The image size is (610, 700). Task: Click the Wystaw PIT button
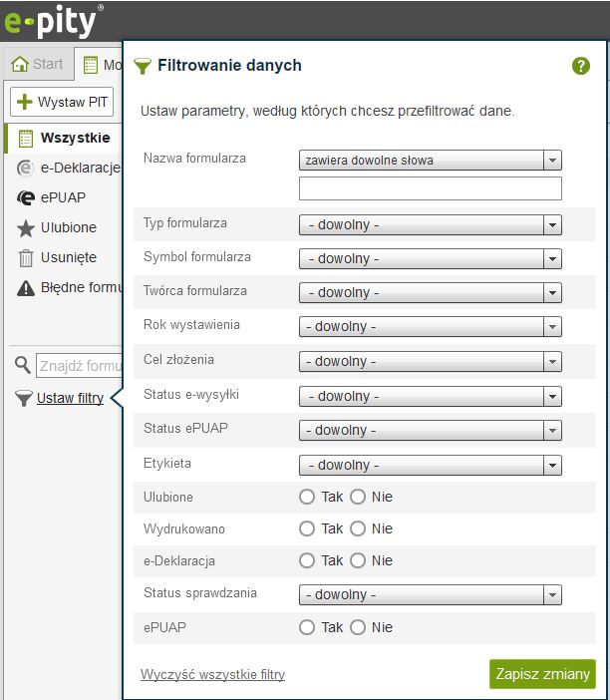coord(62,102)
